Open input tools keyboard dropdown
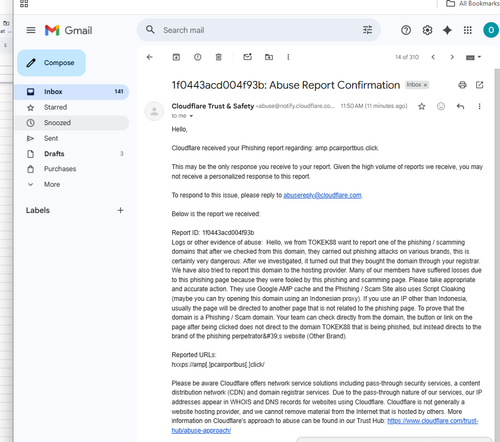 [x=473, y=57]
